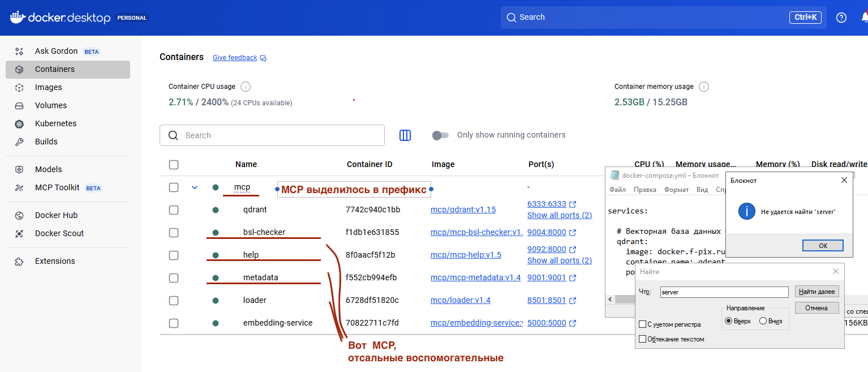Select the Вверх direction radio button
Screen dimensions: 868x372
(x=728, y=321)
